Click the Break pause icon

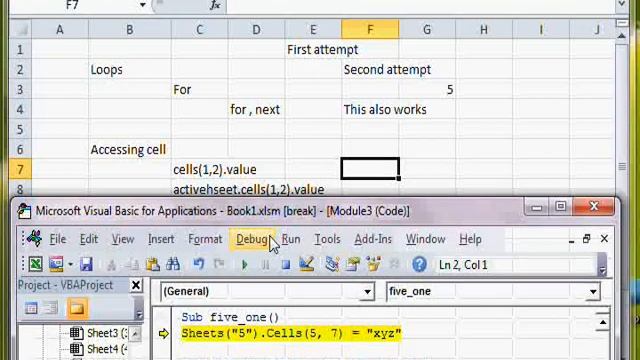(265, 265)
